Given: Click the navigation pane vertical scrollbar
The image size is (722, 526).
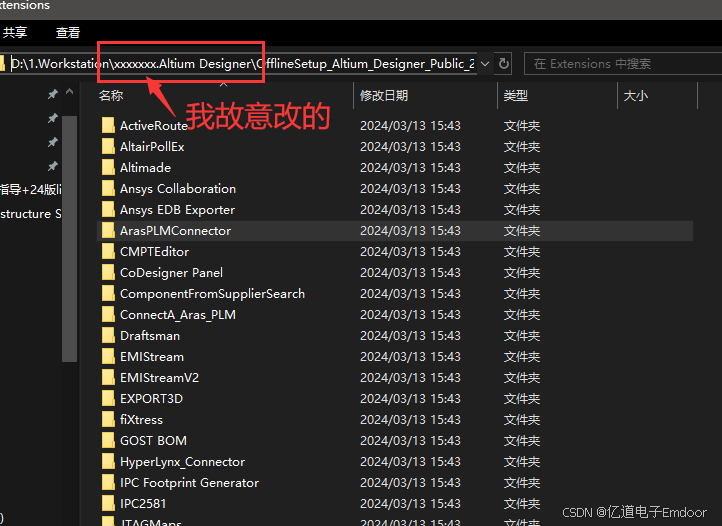Looking at the screenshot, I should (69, 240).
